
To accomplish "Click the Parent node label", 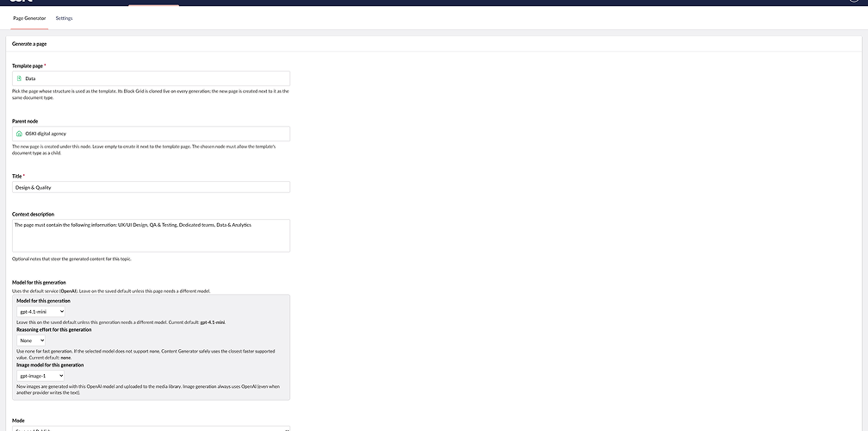I will [25, 121].
